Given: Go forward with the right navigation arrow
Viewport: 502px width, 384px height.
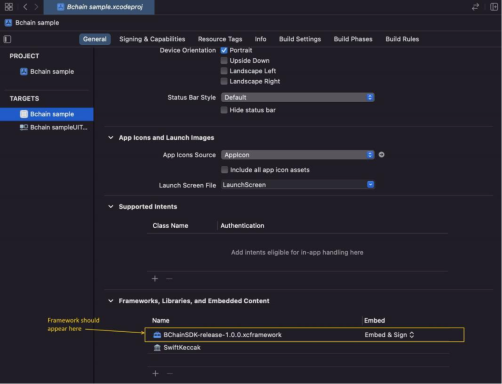Looking at the screenshot, I should pos(36,7).
